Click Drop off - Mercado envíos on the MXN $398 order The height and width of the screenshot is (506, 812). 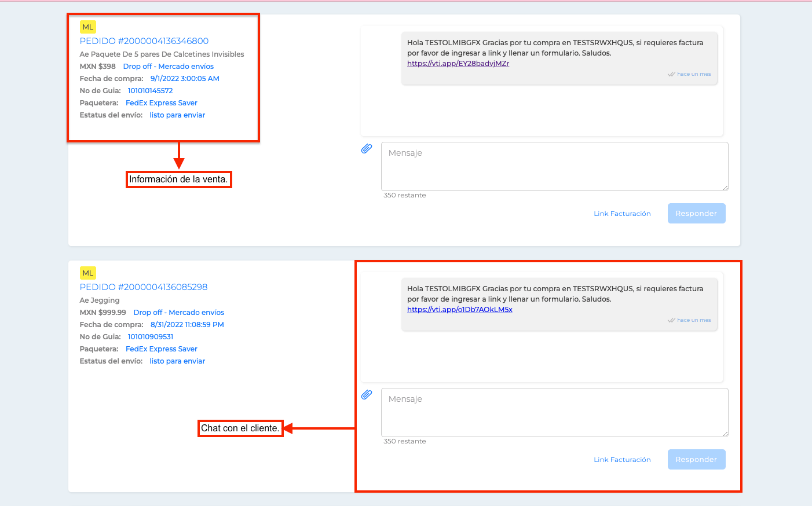[169, 67]
